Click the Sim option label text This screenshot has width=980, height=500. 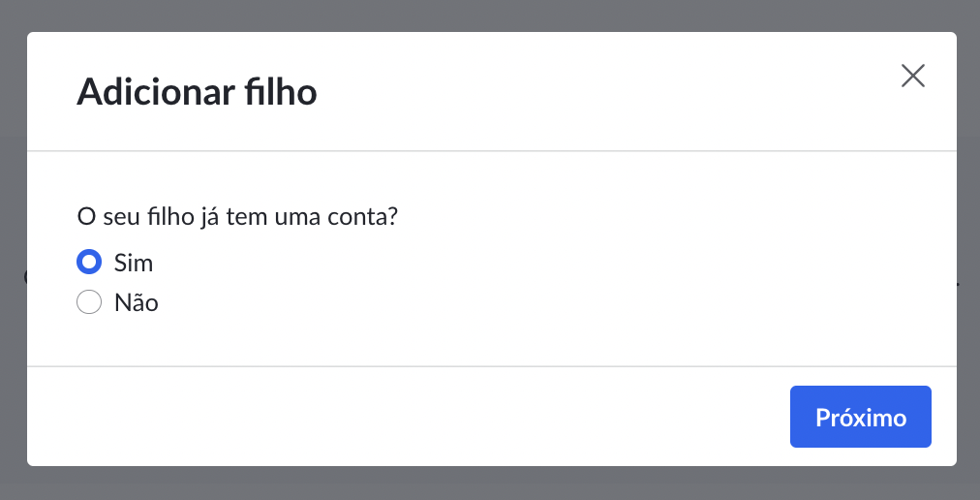(x=133, y=263)
